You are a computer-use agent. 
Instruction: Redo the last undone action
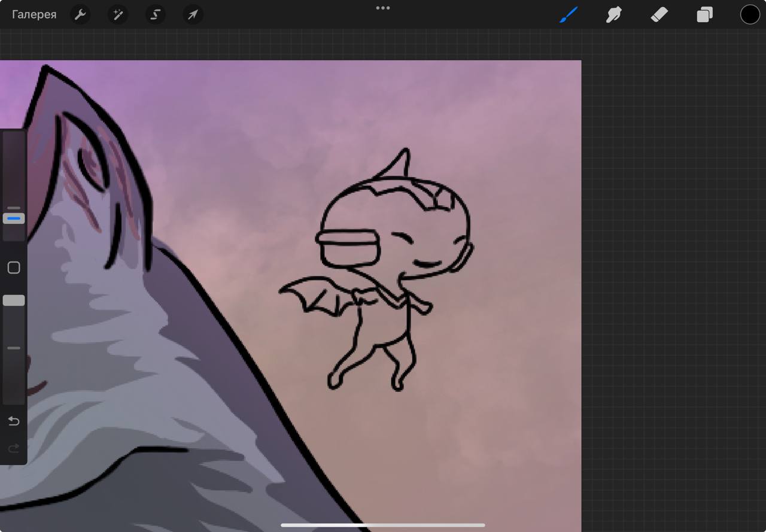click(x=14, y=448)
